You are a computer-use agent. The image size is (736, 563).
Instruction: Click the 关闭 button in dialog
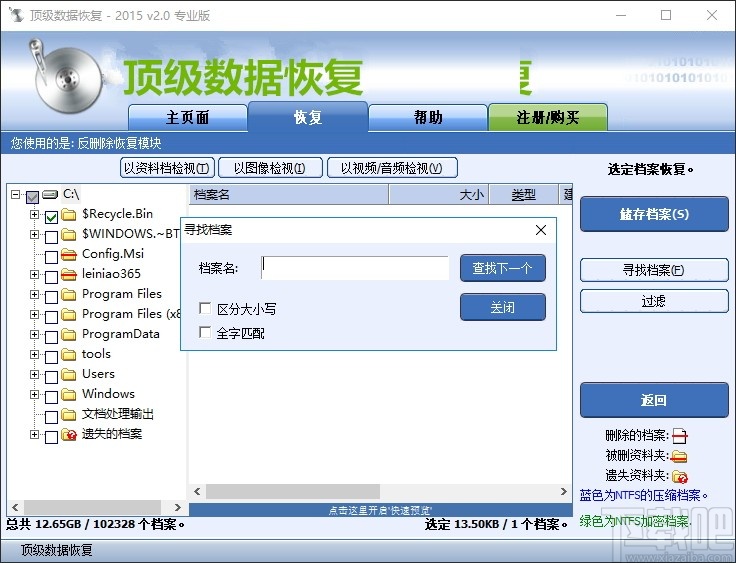point(503,307)
